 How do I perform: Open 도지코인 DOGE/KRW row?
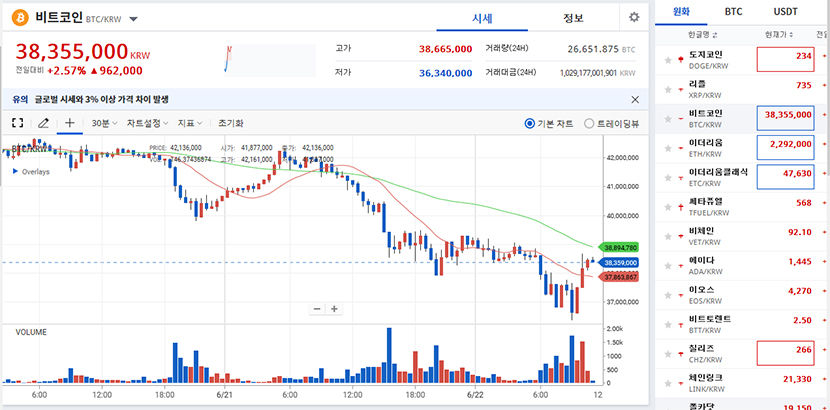(743, 60)
